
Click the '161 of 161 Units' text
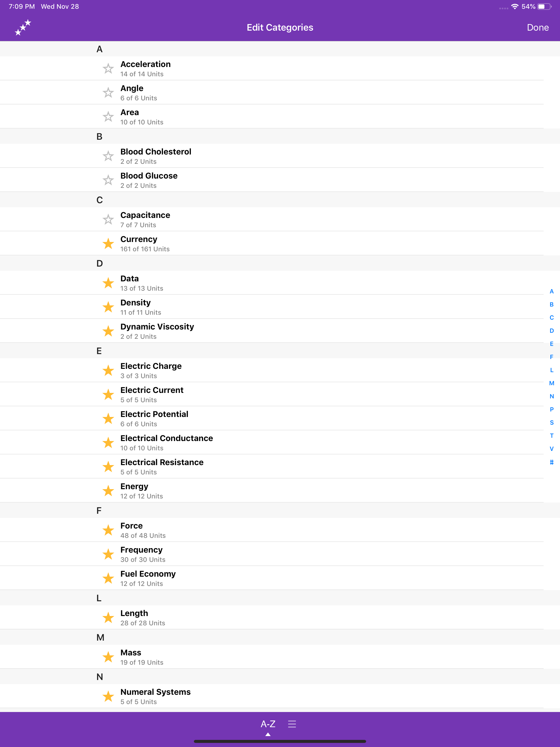point(145,249)
